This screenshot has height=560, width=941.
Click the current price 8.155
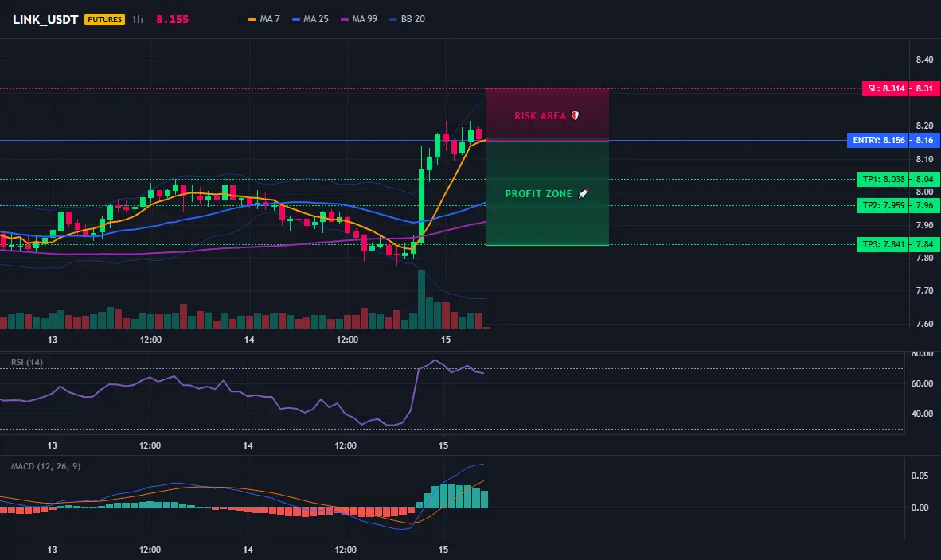pos(172,19)
